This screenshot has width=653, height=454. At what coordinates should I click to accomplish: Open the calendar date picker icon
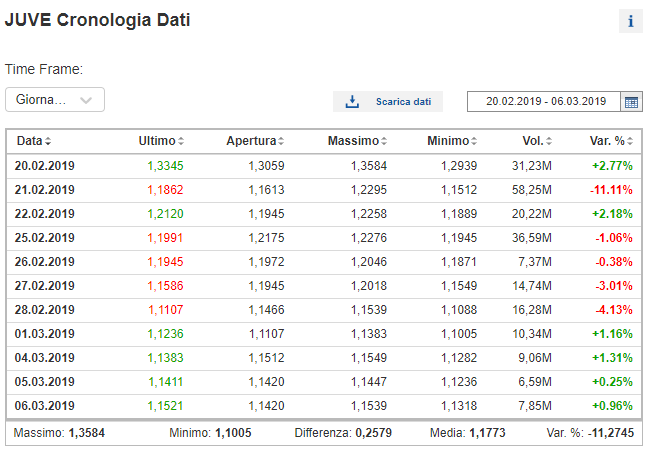[x=631, y=102]
